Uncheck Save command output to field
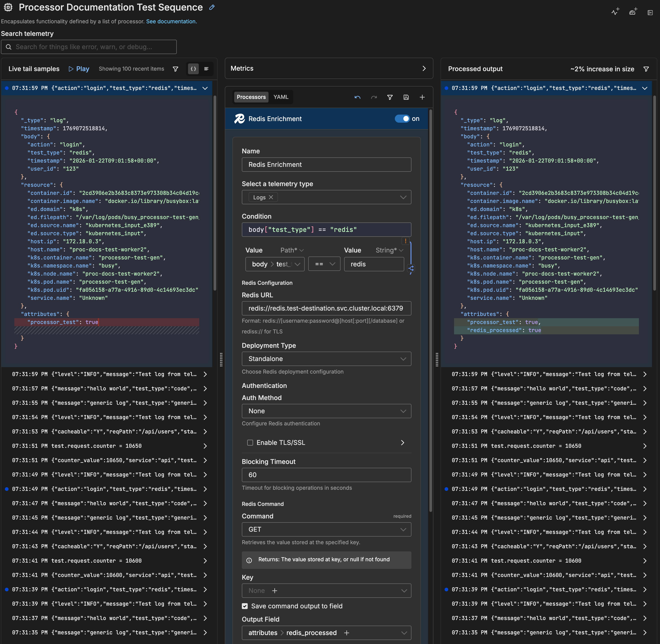 [x=245, y=606]
